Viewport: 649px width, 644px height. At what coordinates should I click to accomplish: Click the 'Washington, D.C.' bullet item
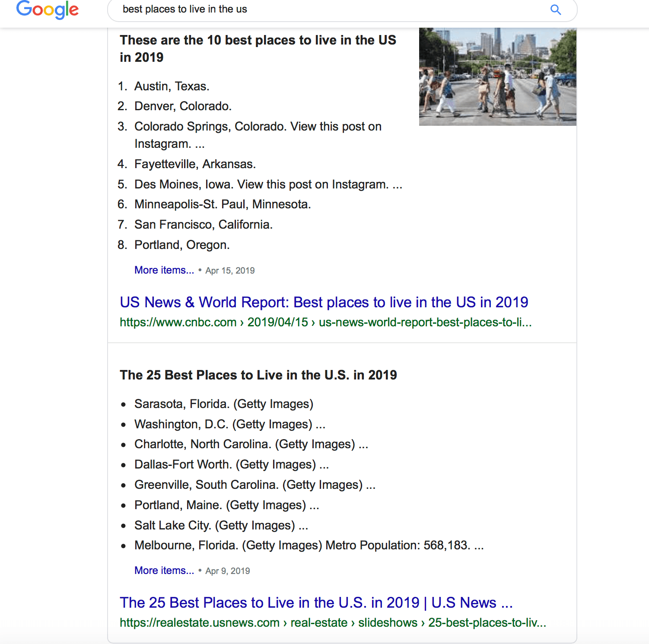coord(230,424)
